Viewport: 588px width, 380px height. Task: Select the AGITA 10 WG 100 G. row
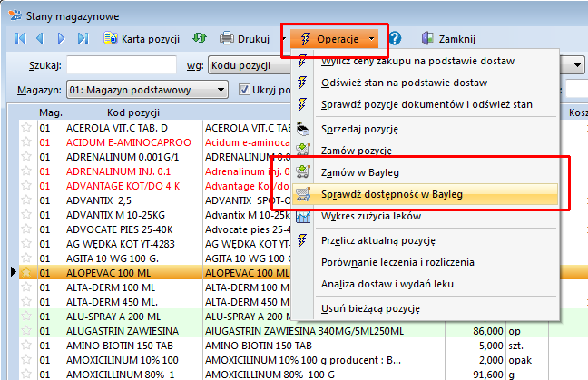click(x=113, y=258)
